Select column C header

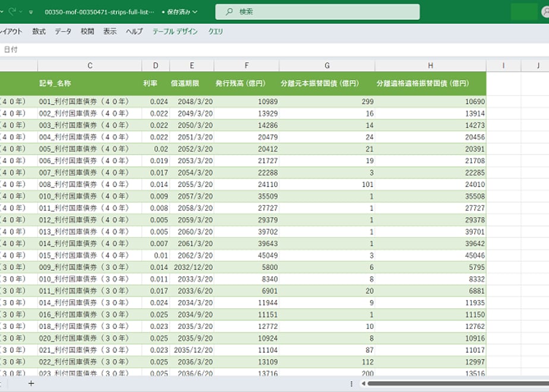(90, 65)
